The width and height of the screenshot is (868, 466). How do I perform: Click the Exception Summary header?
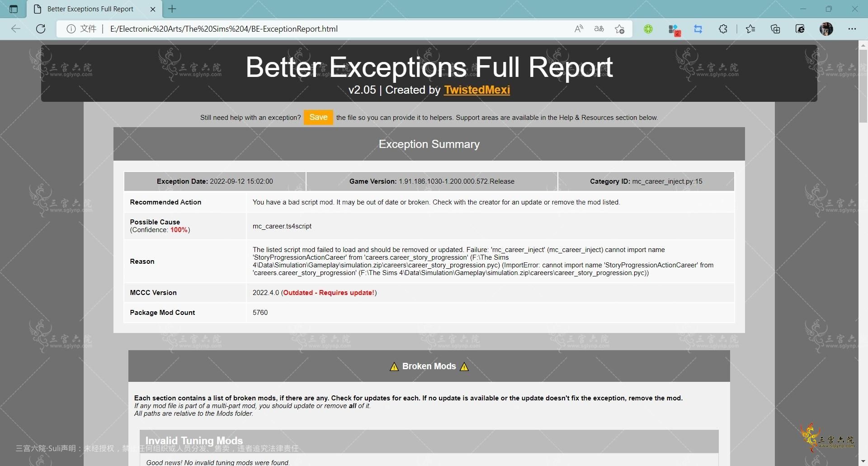point(429,144)
